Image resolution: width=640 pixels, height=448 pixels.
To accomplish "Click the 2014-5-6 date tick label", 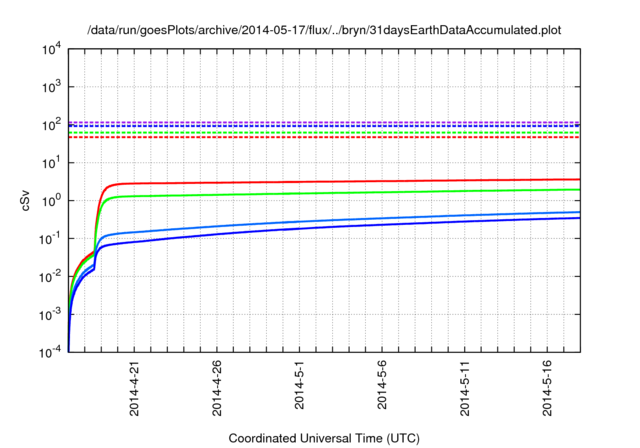I will pos(382,384).
